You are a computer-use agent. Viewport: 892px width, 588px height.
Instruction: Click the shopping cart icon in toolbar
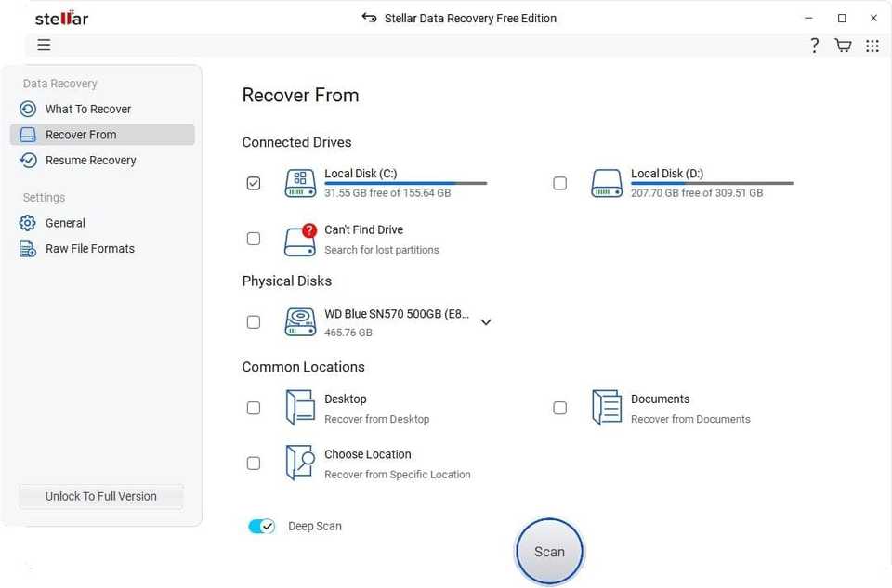[x=842, y=45]
